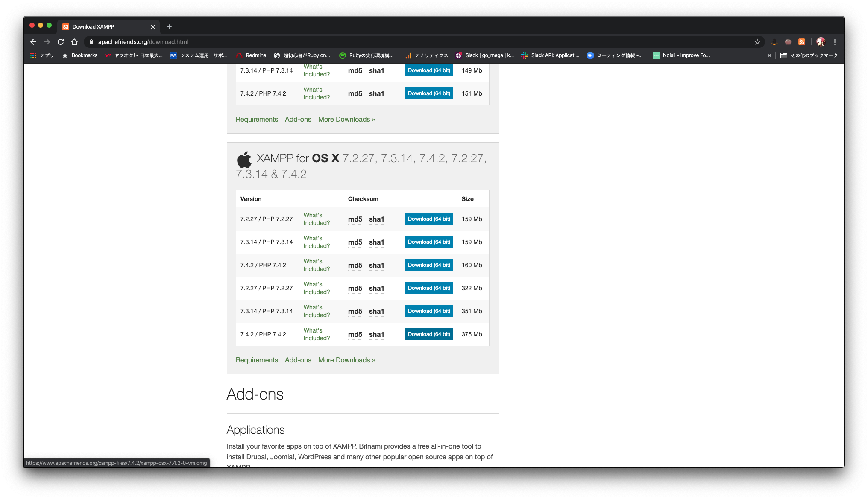Image resolution: width=868 pixels, height=499 pixels.
Task: Open sha1 checksum for 351 Mb row
Action: [376, 311]
